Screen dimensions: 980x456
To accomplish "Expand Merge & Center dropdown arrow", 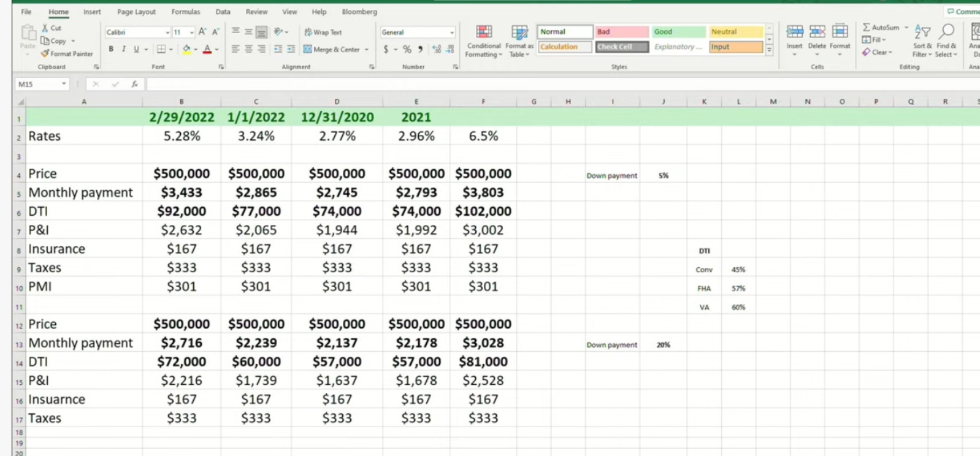I will [367, 49].
